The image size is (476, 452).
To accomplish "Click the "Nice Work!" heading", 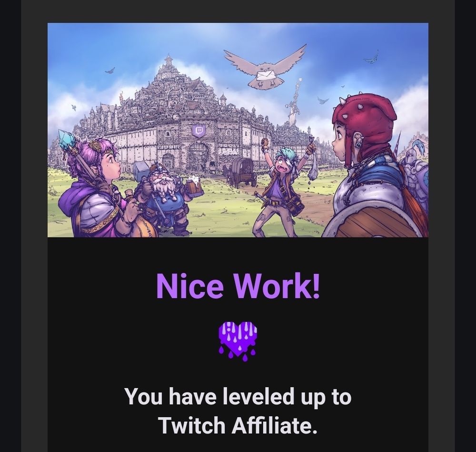I will pos(238,286).
